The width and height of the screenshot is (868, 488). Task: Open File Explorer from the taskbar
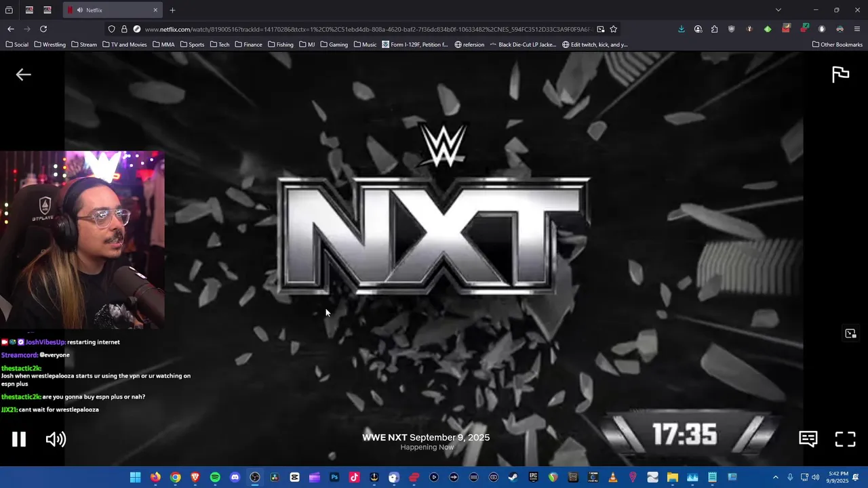click(x=673, y=477)
